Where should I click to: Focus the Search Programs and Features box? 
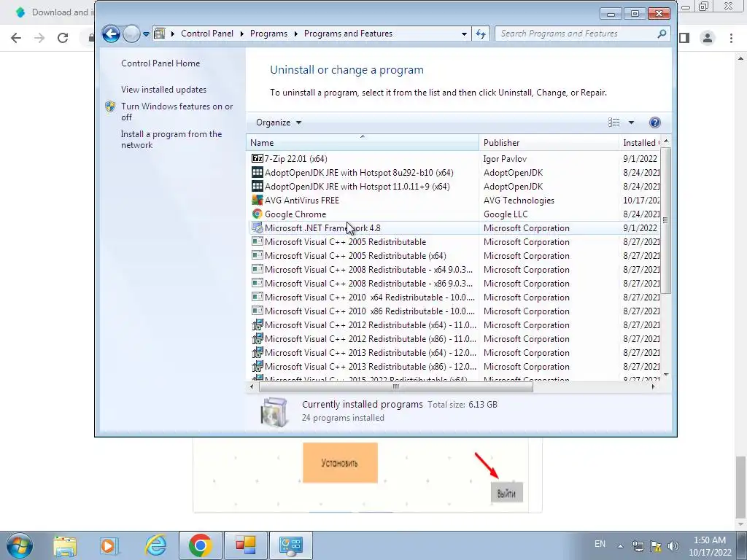click(x=576, y=34)
